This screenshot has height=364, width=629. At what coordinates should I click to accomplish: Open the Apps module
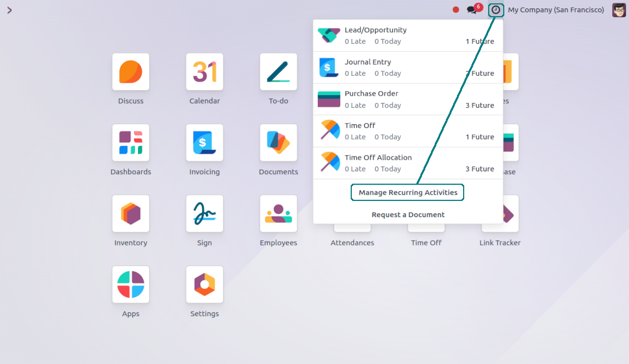[131, 284]
